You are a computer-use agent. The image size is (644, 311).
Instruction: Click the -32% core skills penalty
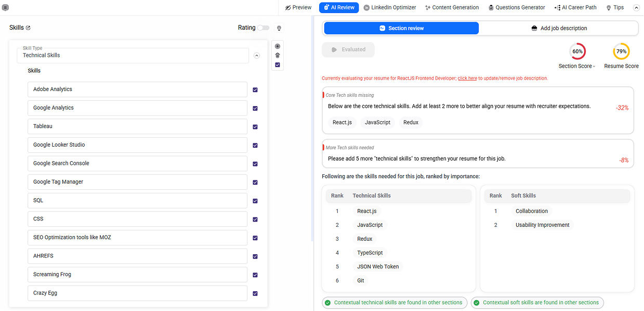(x=622, y=108)
